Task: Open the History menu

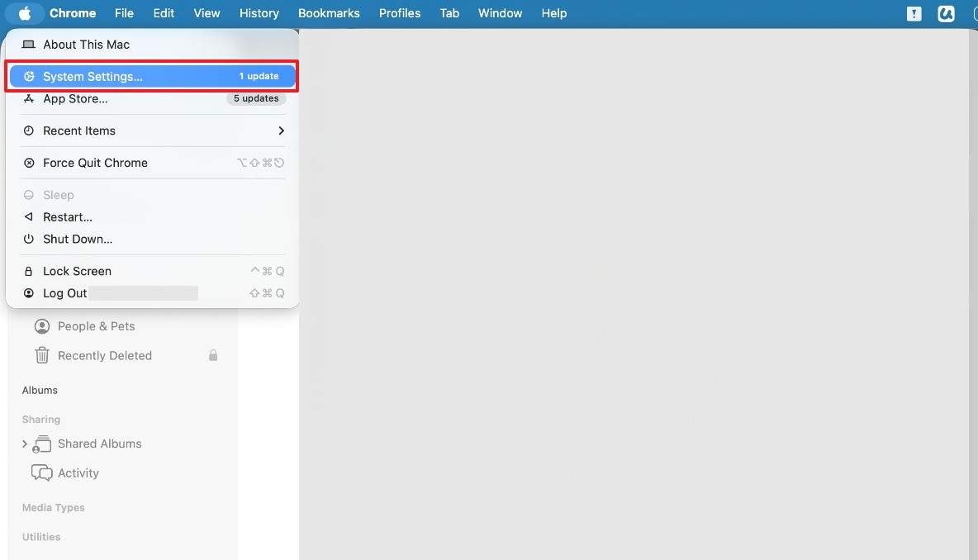Action: click(x=259, y=13)
